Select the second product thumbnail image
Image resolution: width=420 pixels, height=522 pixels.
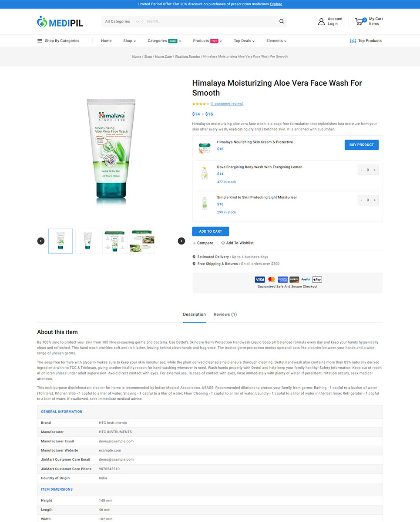coord(87,241)
